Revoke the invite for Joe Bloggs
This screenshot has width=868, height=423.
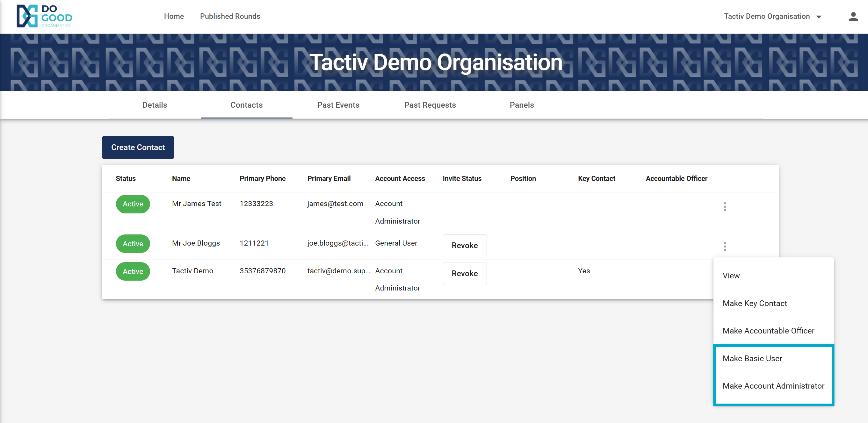(x=464, y=246)
